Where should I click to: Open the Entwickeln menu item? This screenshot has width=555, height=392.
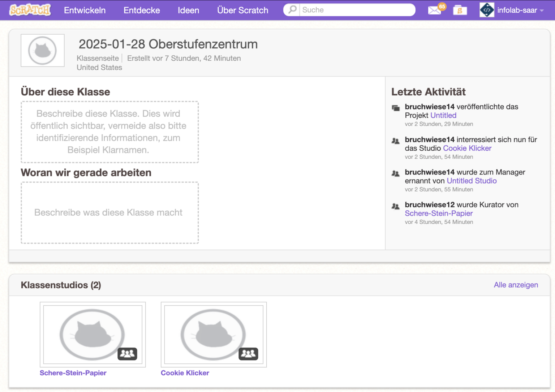click(x=85, y=10)
